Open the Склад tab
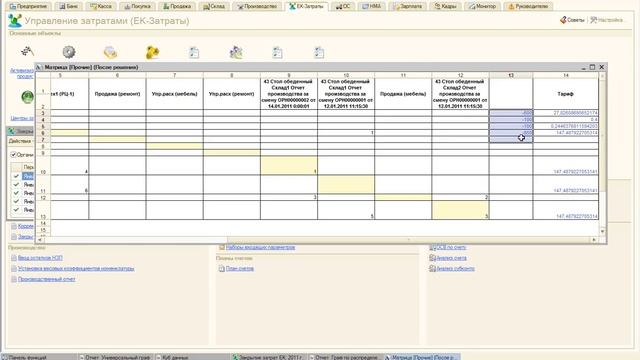 click(x=214, y=6)
